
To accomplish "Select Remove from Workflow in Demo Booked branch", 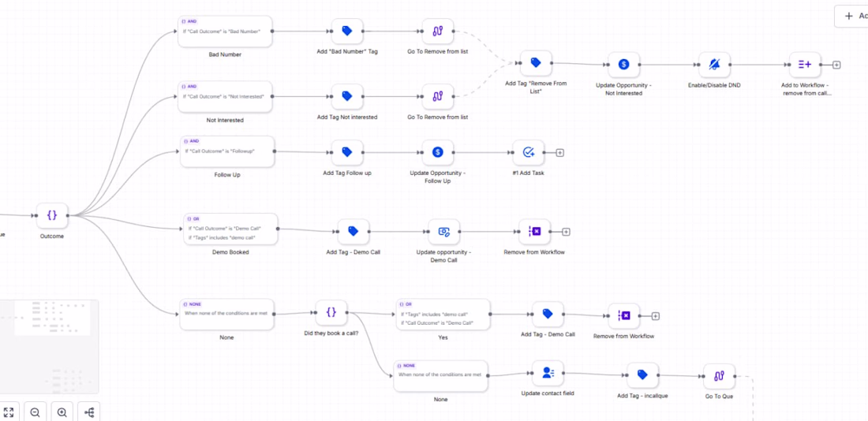I will point(534,232).
